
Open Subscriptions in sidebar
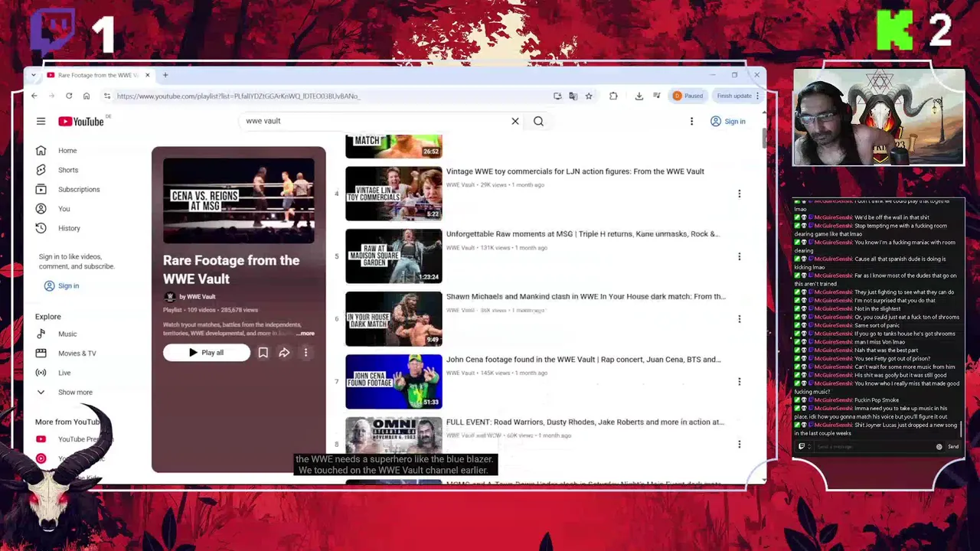78,189
